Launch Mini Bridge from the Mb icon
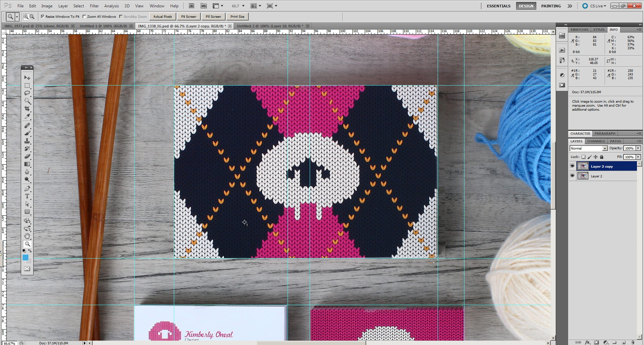644x345 pixels. pyautogui.click(x=204, y=6)
